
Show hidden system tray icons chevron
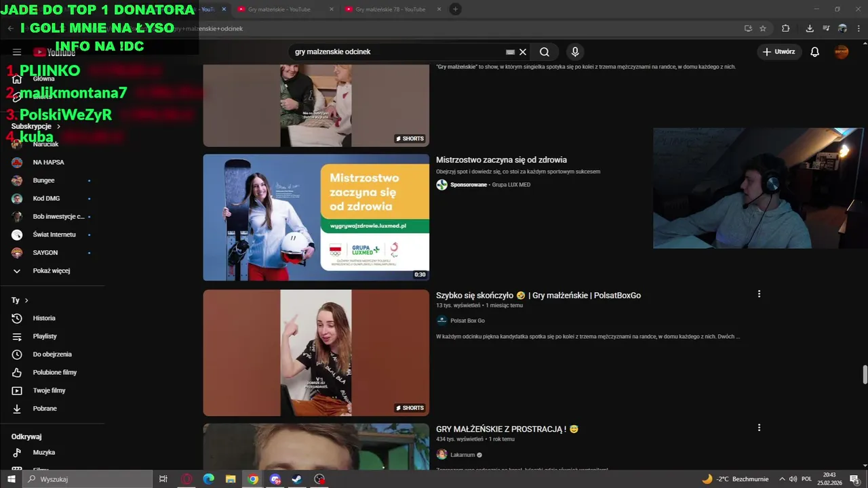(x=782, y=479)
